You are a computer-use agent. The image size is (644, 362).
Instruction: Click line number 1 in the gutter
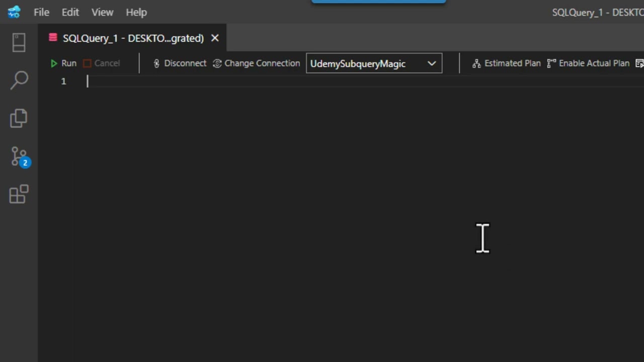(63, 81)
